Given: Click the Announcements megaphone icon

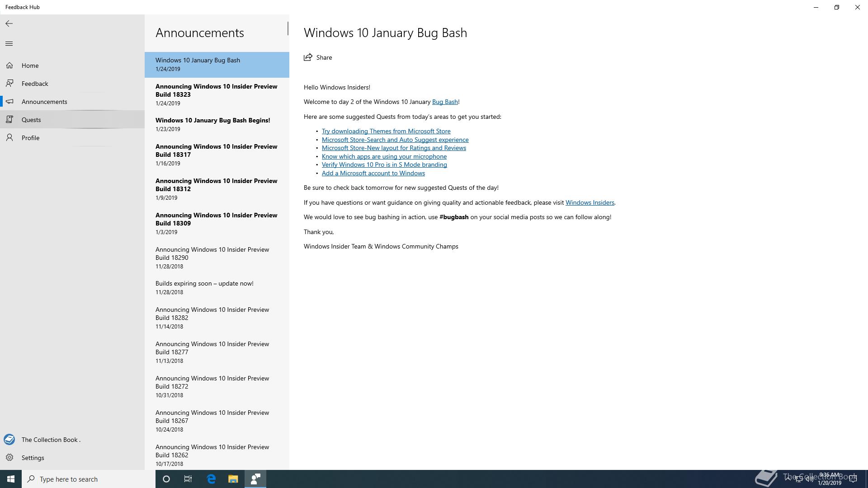Looking at the screenshot, I should (9, 102).
